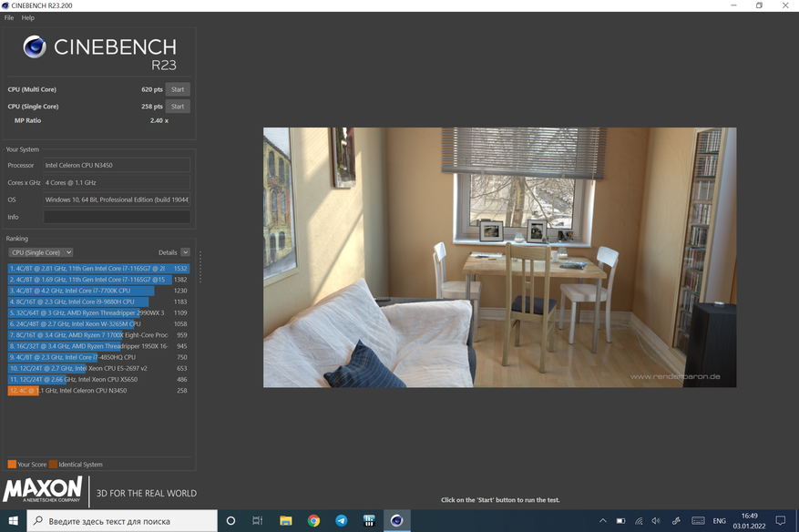
Task: Click the rendered room preview image
Action: tap(499, 257)
